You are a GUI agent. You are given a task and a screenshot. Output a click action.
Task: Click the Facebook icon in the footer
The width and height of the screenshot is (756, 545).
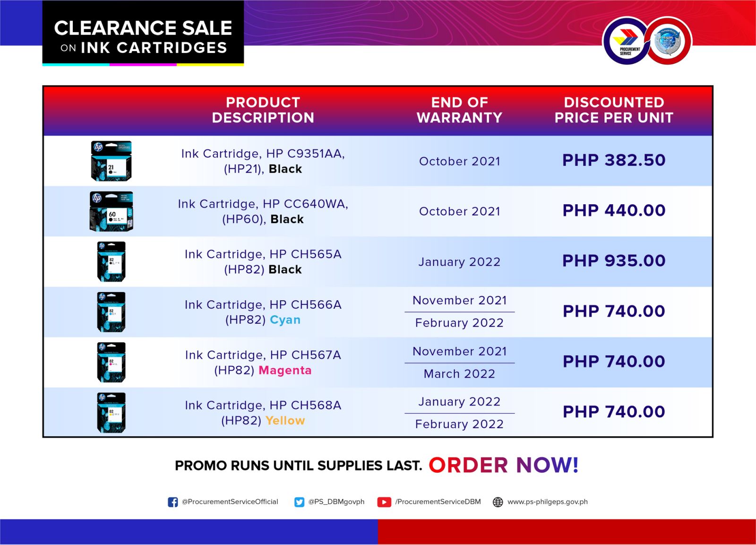(173, 502)
